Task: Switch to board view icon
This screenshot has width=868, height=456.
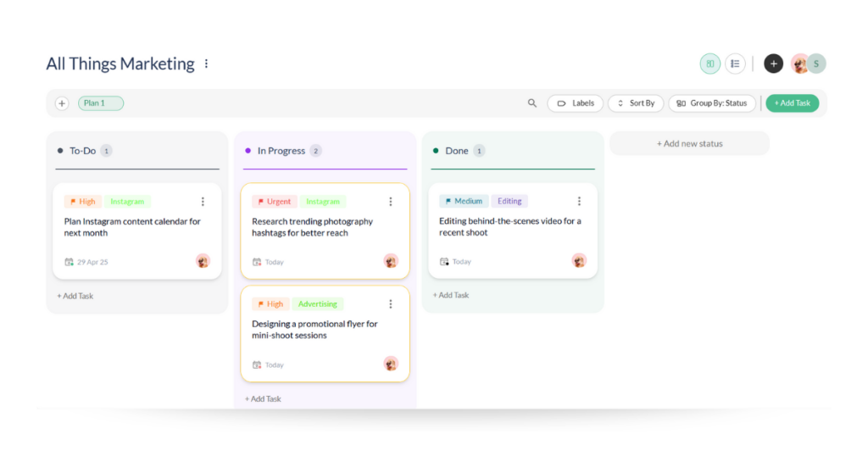Action: [x=709, y=64]
